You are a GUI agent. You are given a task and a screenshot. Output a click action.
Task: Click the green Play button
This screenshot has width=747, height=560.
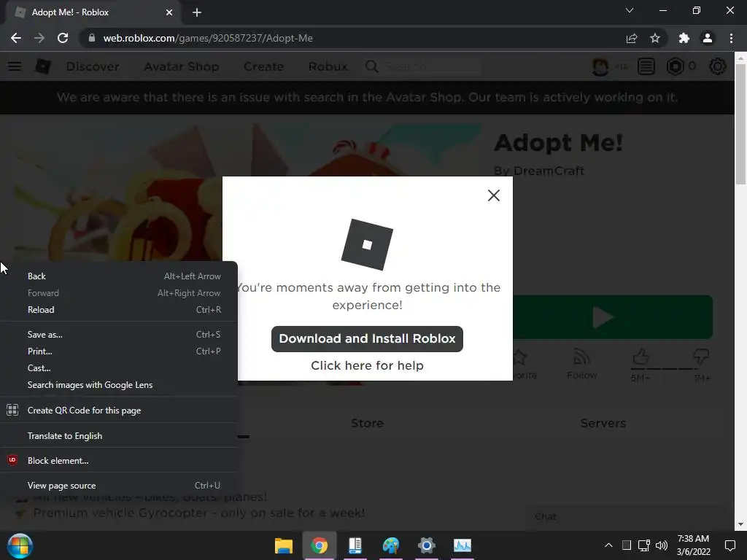point(613,317)
